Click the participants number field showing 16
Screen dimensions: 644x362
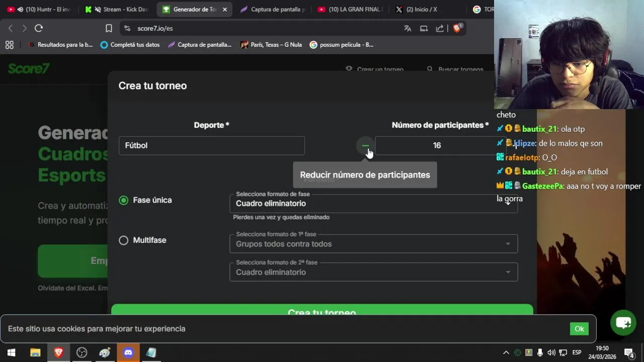click(x=437, y=145)
